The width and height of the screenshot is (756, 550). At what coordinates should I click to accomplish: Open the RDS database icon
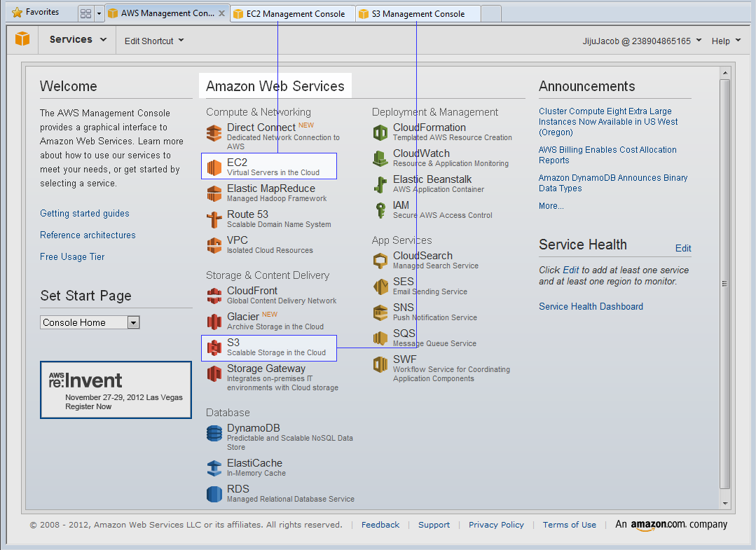coord(214,494)
